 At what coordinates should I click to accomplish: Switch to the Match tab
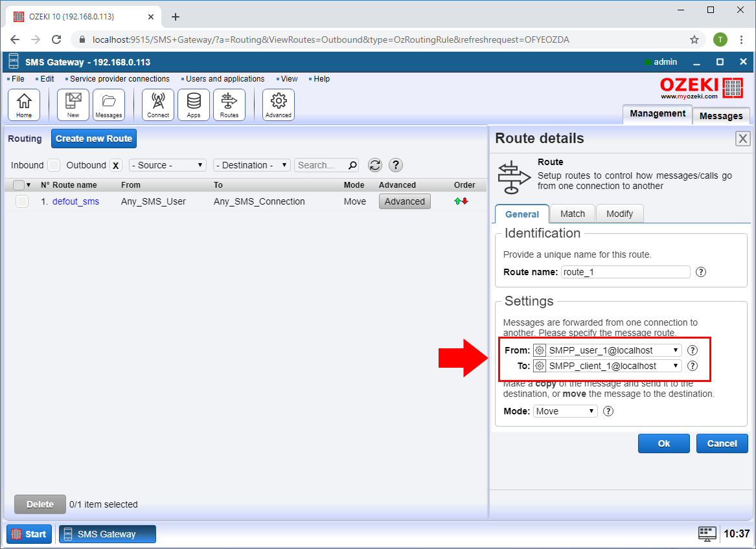573,214
